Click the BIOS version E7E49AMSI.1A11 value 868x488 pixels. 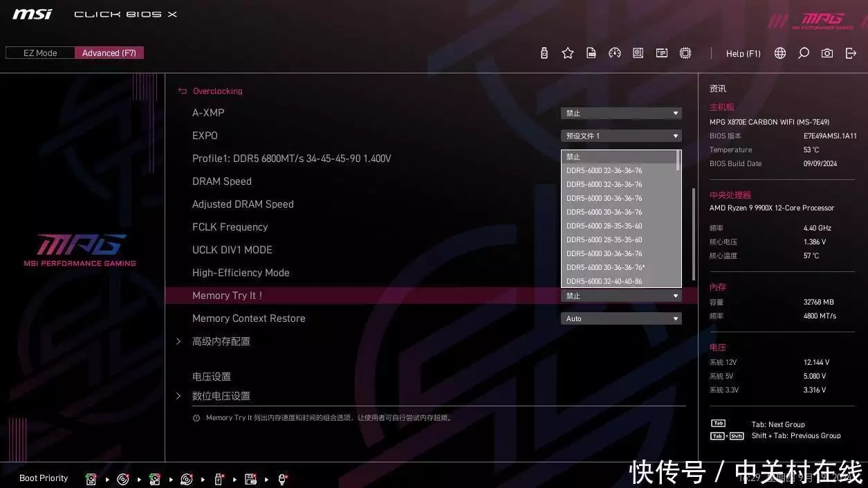tap(830, 136)
